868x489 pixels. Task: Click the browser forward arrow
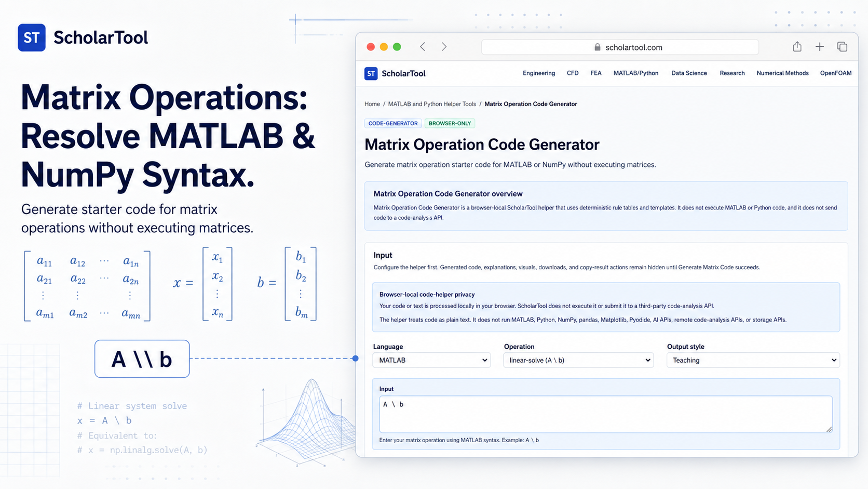444,47
